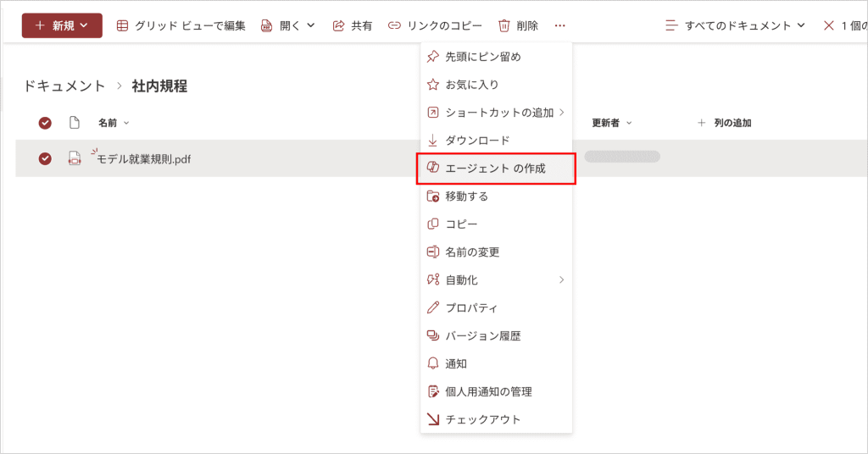
Task: Expand the 開く dropdown menu
Action: coord(288,25)
